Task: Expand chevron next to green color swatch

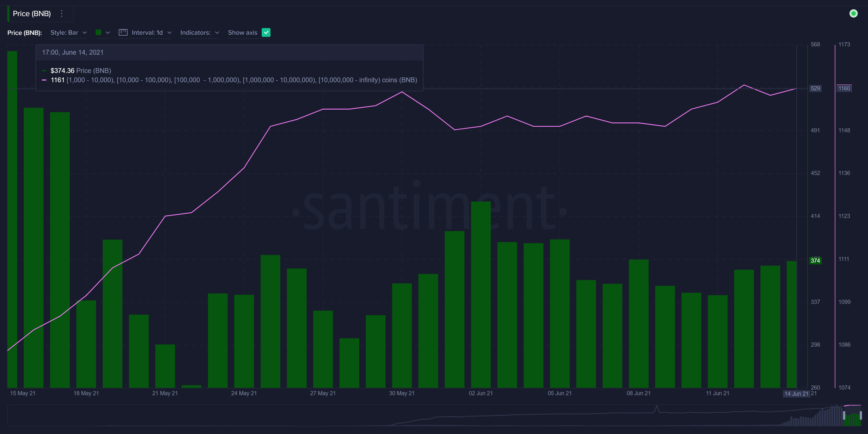Action: (108, 32)
